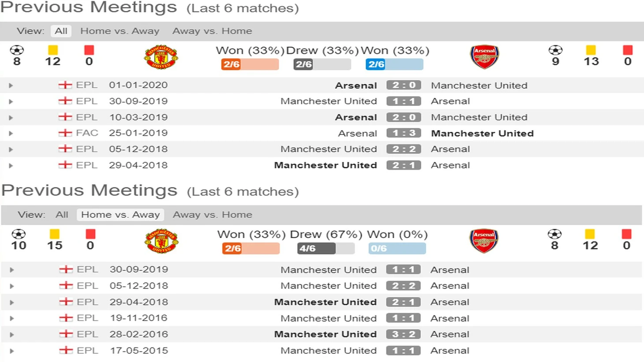Screen dimensions: 644x362
Task: Expand the 01-01-2020 match row
Action: [x=11, y=86]
